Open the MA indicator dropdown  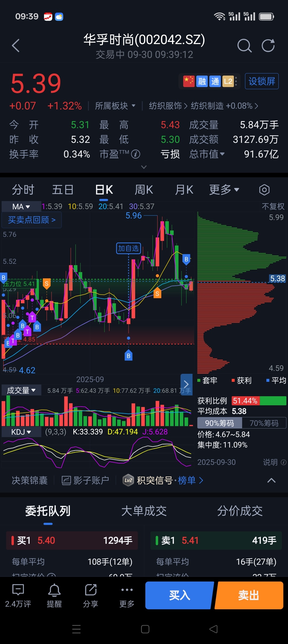[21, 206]
